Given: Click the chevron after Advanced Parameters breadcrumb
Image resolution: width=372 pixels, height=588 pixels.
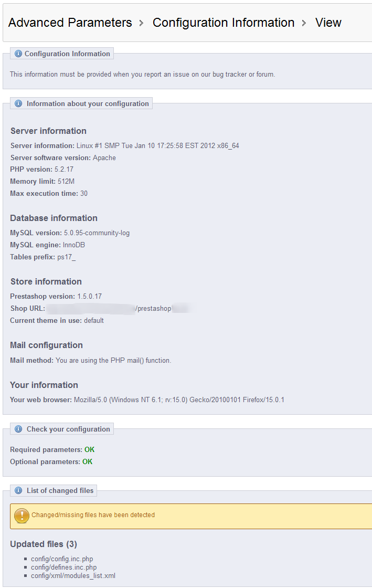Looking at the screenshot, I should click(x=142, y=23).
